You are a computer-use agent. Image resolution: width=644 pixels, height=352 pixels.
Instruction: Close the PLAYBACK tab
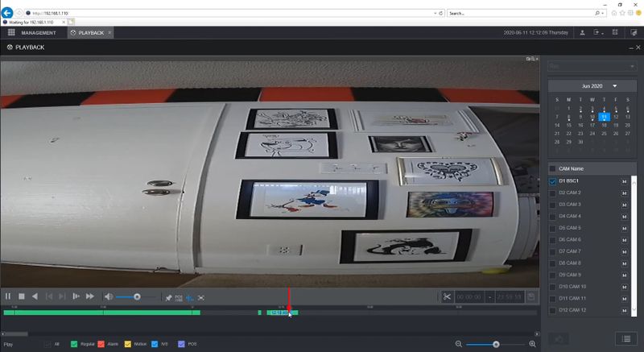tap(109, 32)
